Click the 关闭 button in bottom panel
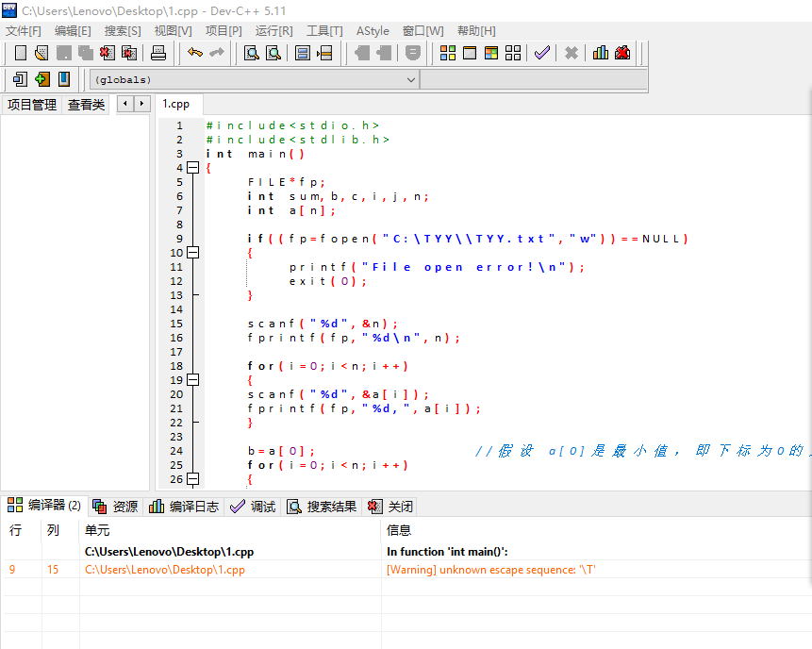This screenshot has height=649, width=812. [x=390, y=507]
